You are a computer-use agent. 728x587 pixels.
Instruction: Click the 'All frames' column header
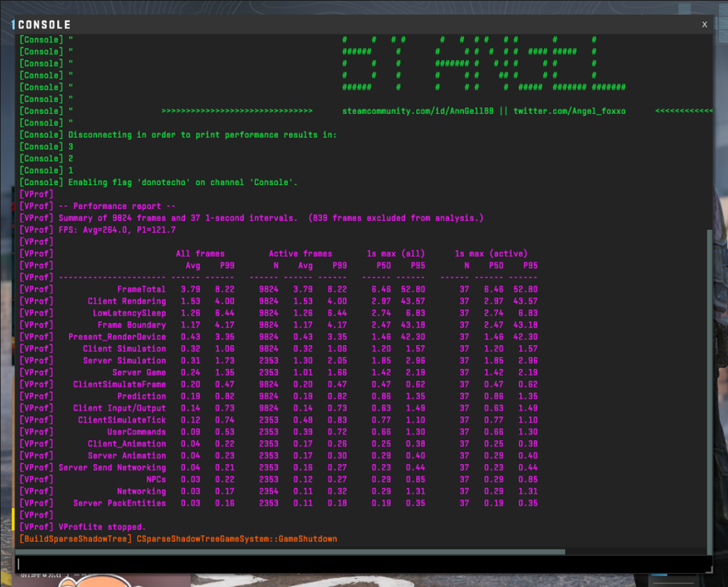[x=200, y=254]
